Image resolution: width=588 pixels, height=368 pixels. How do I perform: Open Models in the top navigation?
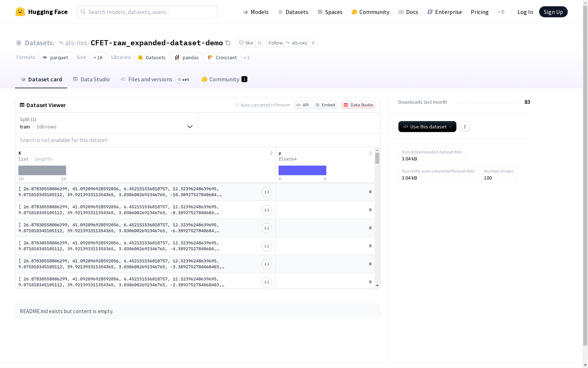256,12
